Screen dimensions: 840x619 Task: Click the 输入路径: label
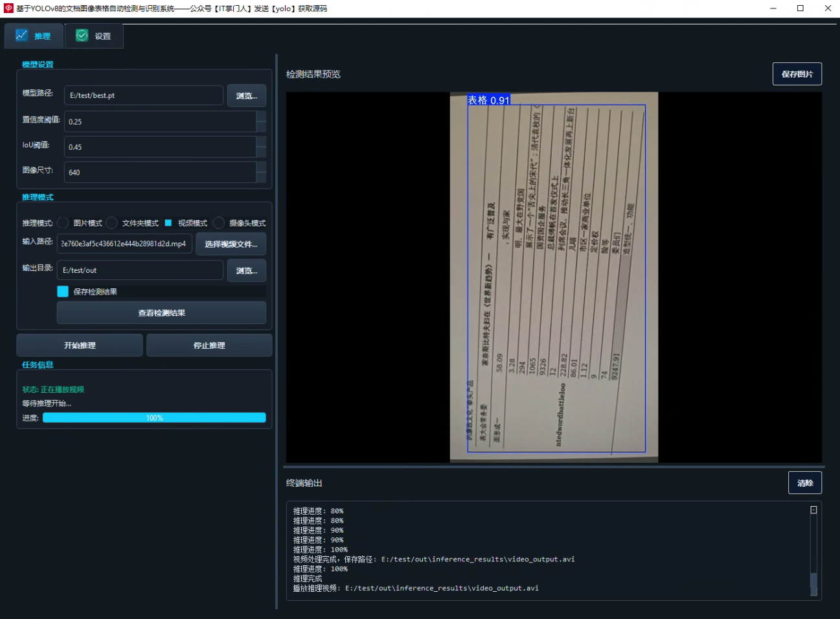[38, 241]
